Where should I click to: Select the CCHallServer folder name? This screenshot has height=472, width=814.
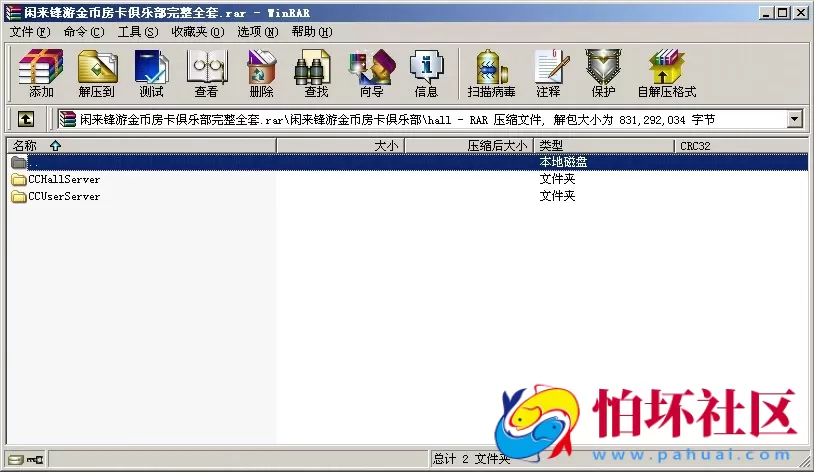pos(64,180)
